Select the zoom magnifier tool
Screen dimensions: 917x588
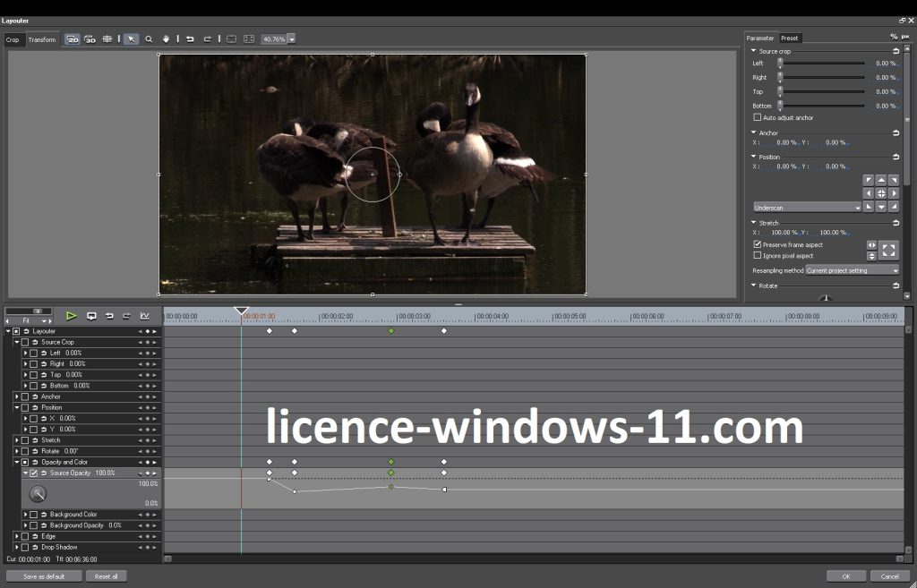coord(149,39)
